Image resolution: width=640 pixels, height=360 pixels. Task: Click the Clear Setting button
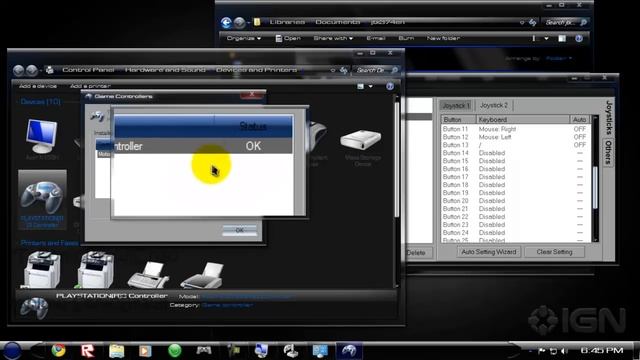(x=554, y=252)
